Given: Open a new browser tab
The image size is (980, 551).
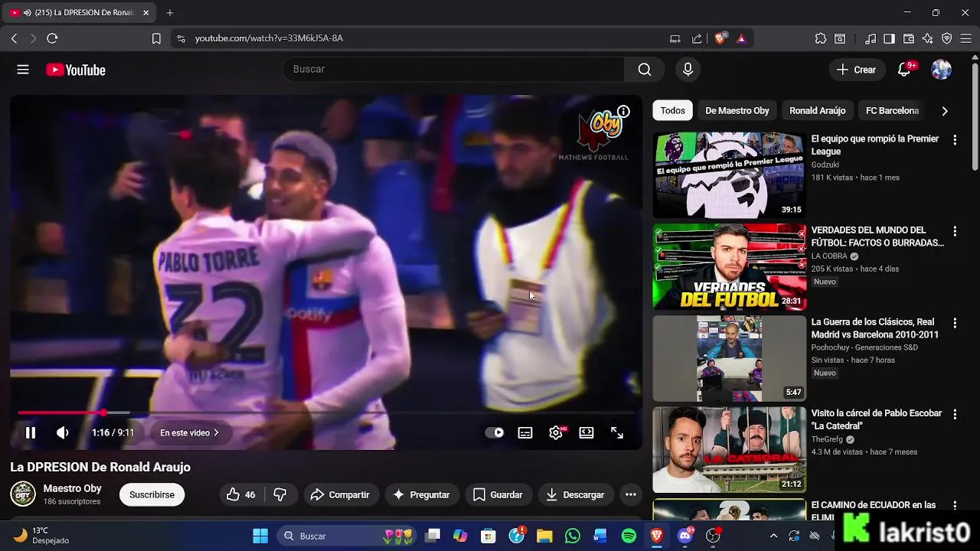Looking at the screenshot, I should pyautogui.click(x=170, y=13).
